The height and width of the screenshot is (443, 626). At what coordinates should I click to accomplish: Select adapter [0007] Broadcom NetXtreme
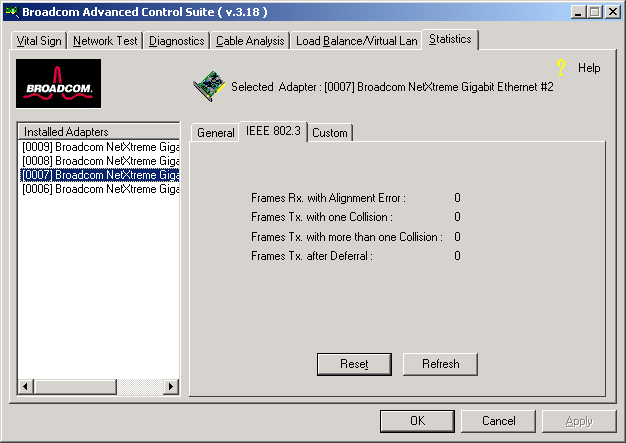[100, 175]
